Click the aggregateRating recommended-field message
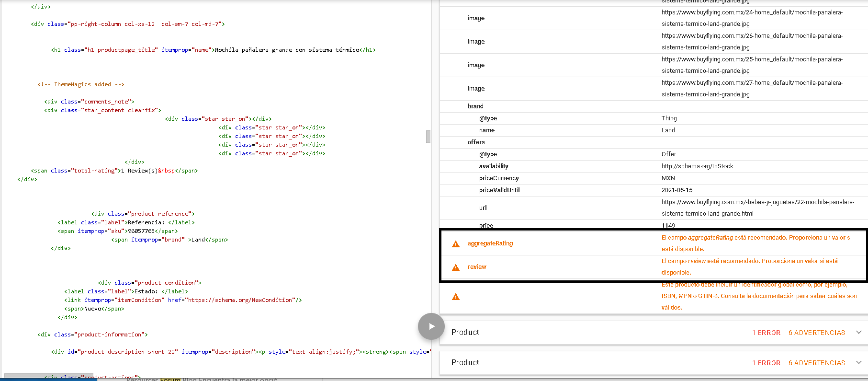This screenshot has height=381, width=868. [x=756, y=243]
